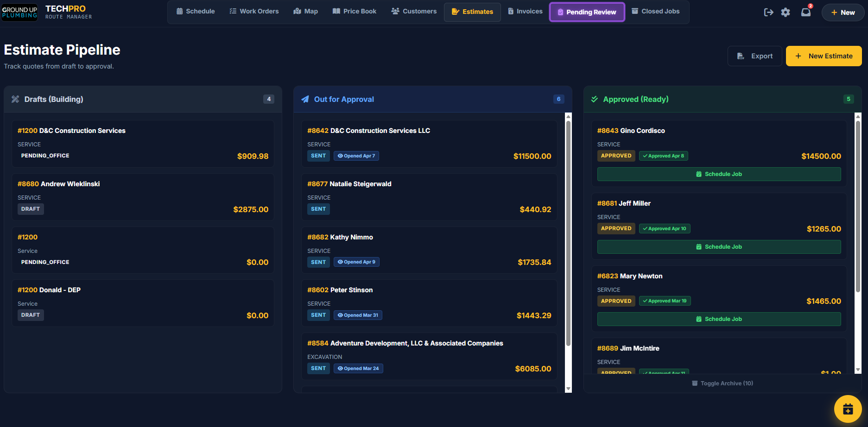
Task: Schedule job for Mary Newton
Action: tap(719, 319)
